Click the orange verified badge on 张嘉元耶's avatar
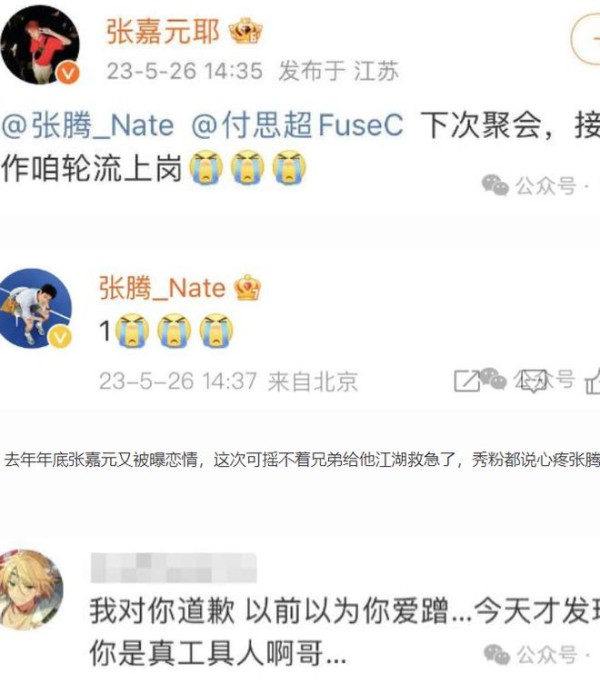This screenshot has height=683, width=600. (x=68, y=72)
